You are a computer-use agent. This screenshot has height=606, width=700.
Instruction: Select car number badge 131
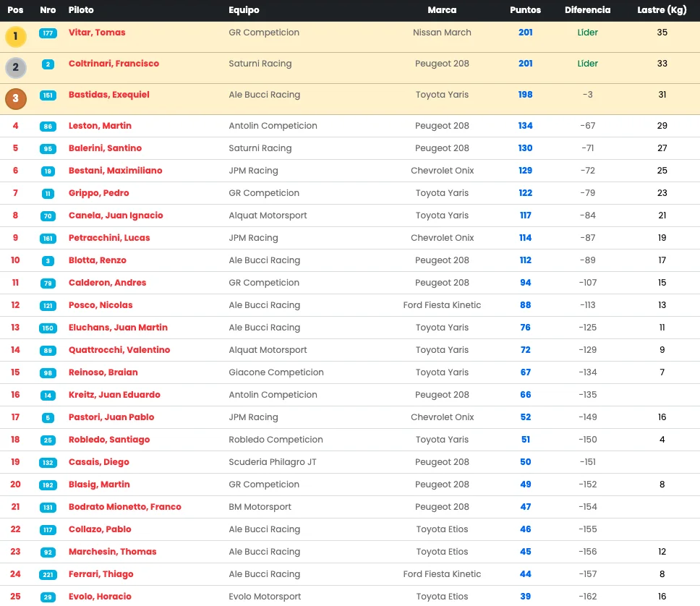(x=48, y=508)
